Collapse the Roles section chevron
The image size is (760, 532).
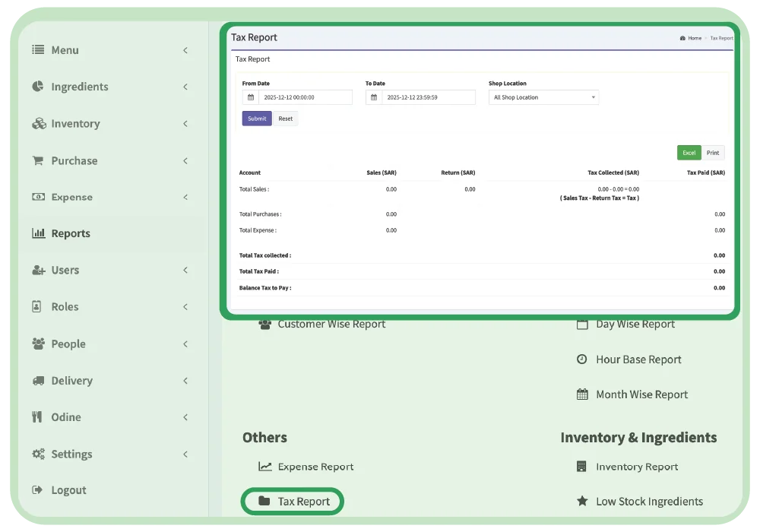coord(185,306)
